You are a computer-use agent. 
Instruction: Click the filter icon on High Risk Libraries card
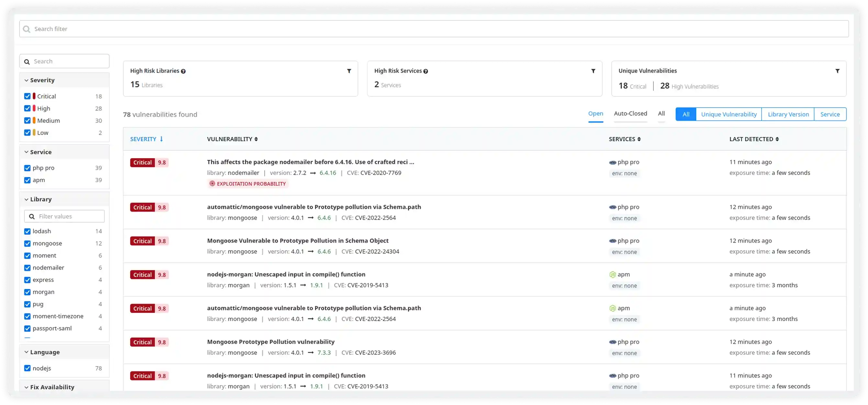click(x=350, y=71)
